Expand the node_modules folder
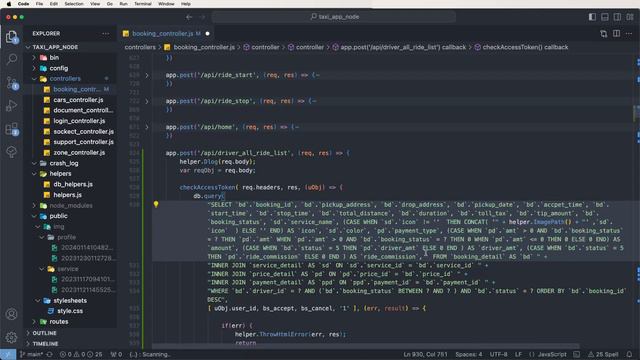 71,205
